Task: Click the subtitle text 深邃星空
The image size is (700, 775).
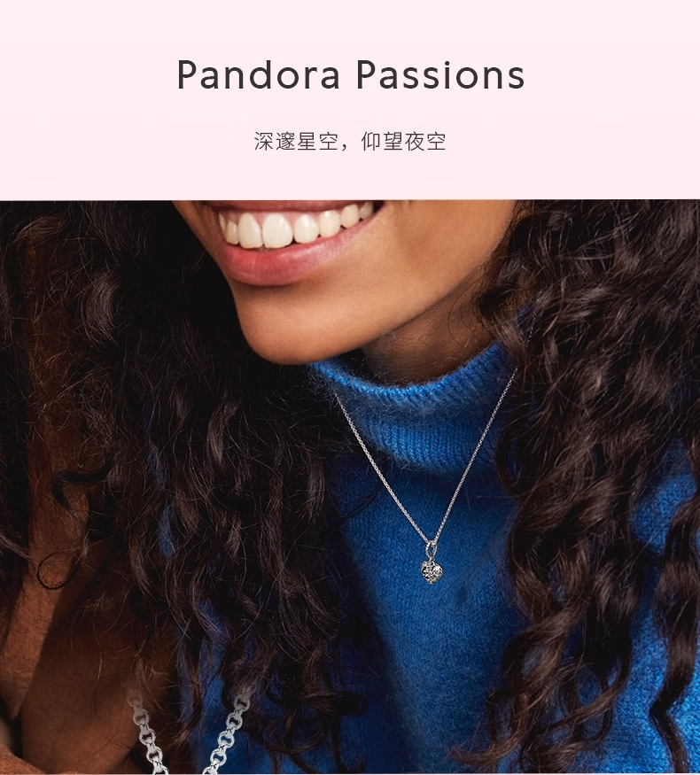Action: (296, 142)
